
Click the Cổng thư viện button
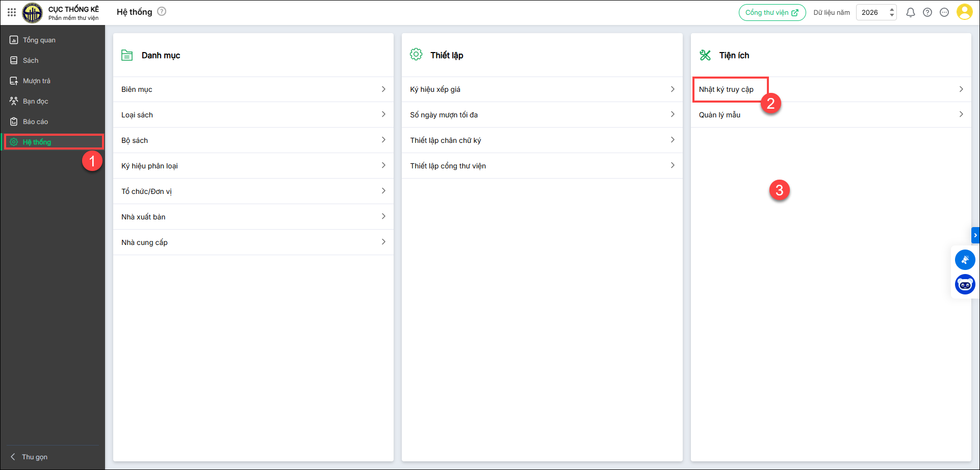coord(772,12)
